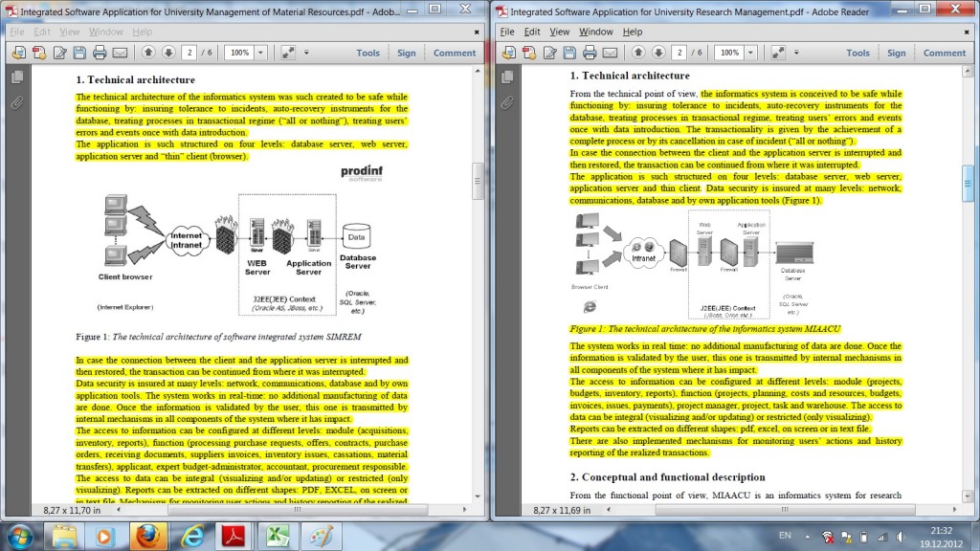Open toolbar options arrow in Material Resources window
Viewport: 980px width, 551px height.
(306, 54)
